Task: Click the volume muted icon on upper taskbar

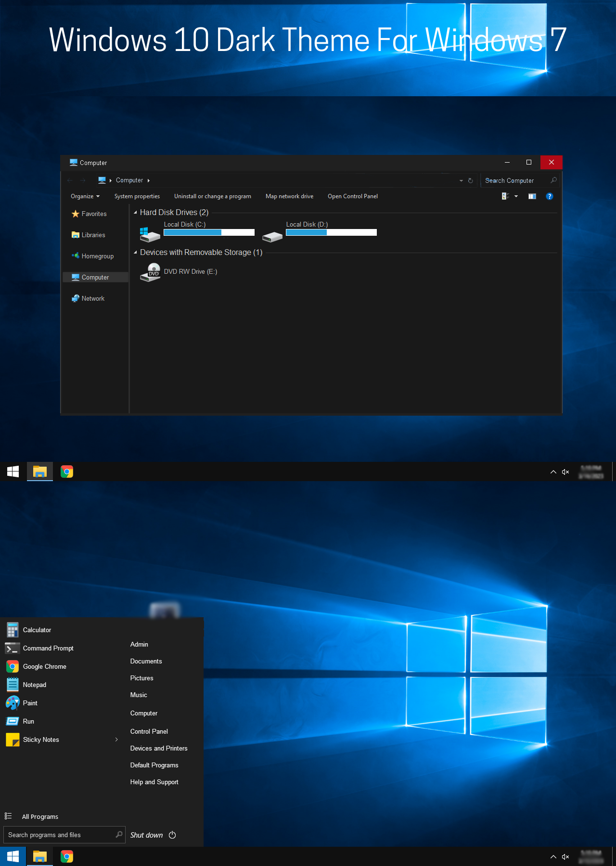Action: click(565, 472)
